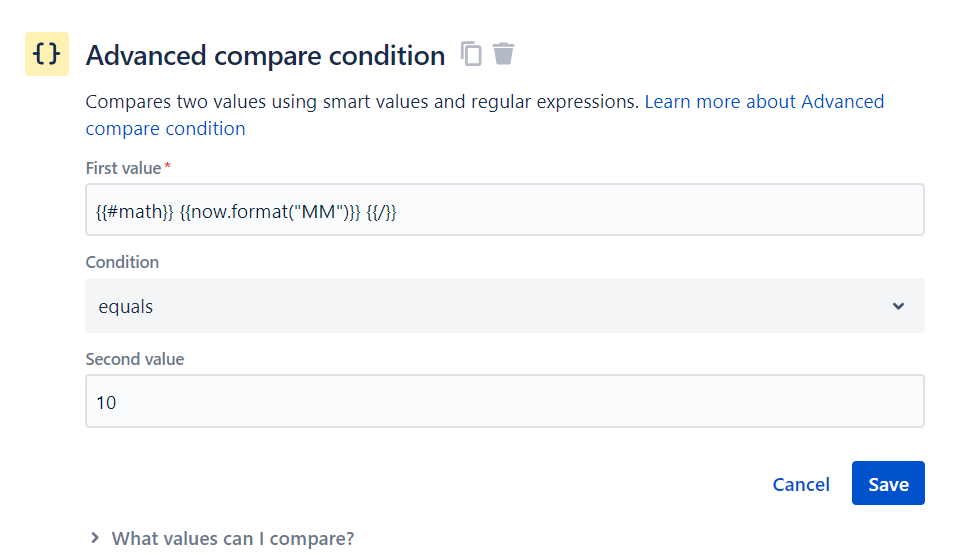Click the {{#math}} text in First value
This screenshot has width=974, height=555.
[135, 212]
